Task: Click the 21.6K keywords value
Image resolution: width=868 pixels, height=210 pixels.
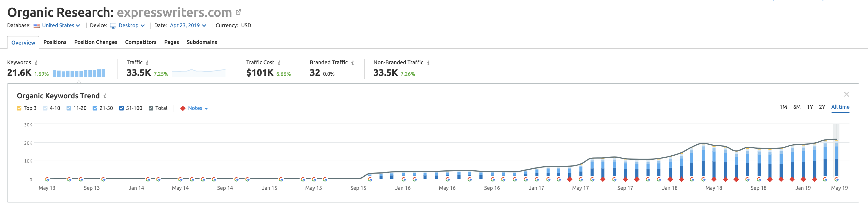Action: 19,73
